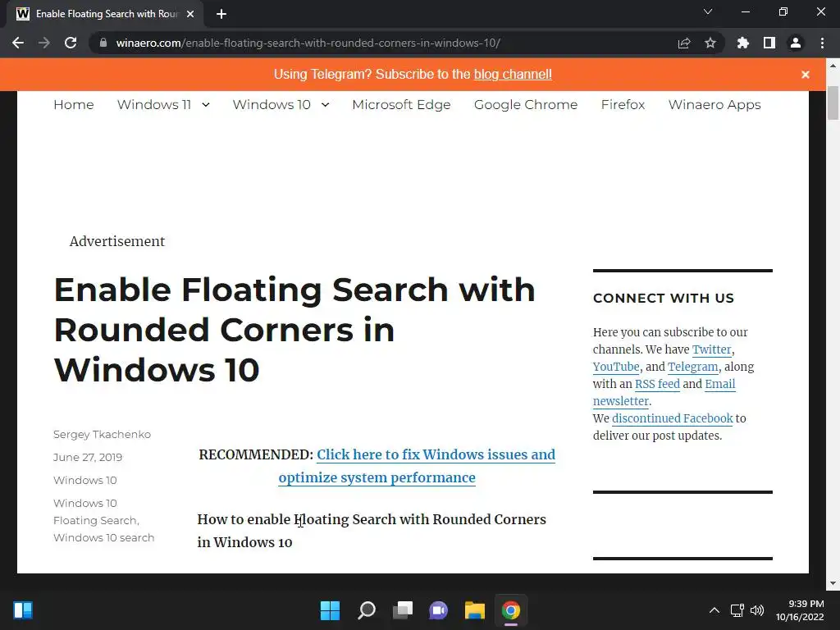View site info via the padlock icon
This screenshot has width=840, height=630.
click(x=103, y=43)
